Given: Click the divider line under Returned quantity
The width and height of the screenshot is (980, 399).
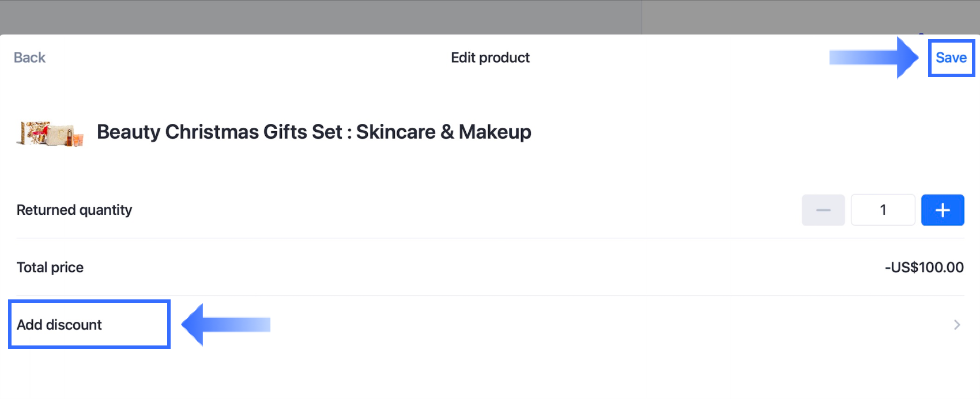Looking at the screenshot, I should click(x=490, y=238).
